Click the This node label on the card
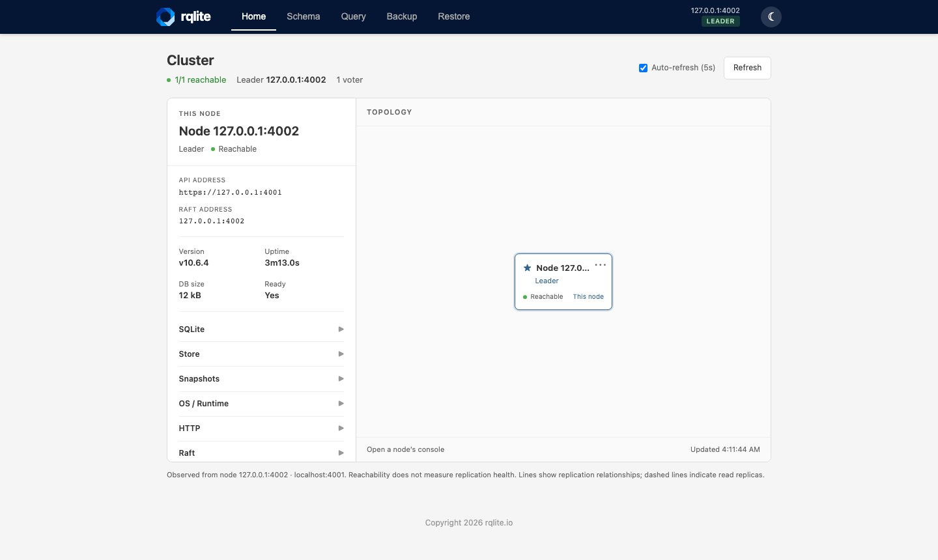 coord(588,297)
